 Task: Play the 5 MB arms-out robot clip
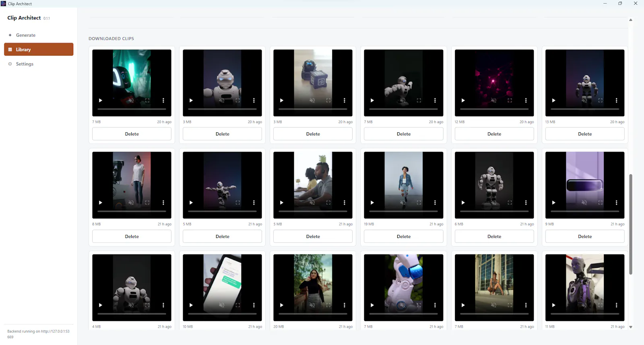click(191, 203)
